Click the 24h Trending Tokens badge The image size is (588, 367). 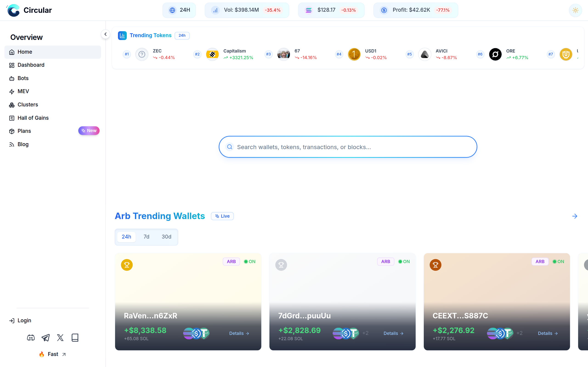[182, 35]
